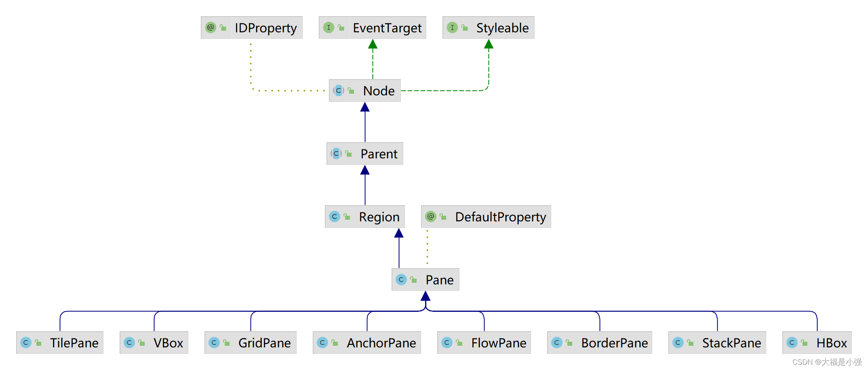Click the public lock icon of Styleable

(465, 27)
